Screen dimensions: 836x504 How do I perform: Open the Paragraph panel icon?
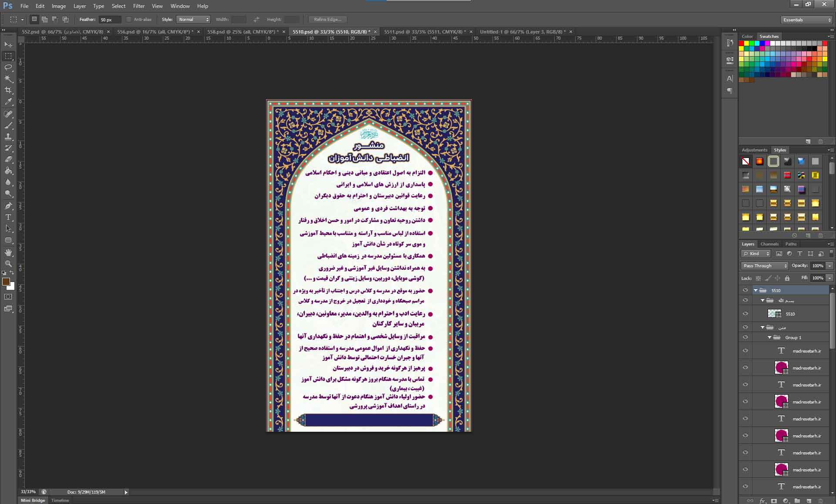point(730,91)
